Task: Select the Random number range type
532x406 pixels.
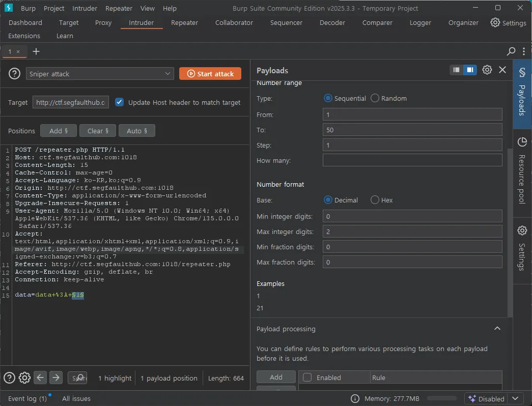Action: (375, 98)
